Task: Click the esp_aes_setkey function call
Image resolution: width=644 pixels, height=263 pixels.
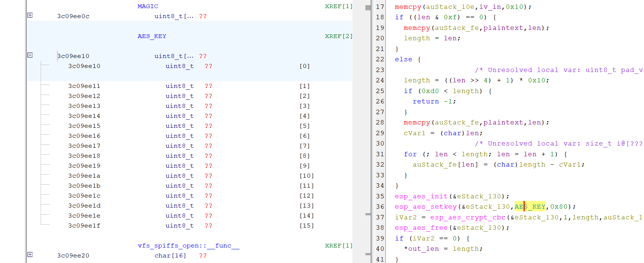Action: [426, 207]
